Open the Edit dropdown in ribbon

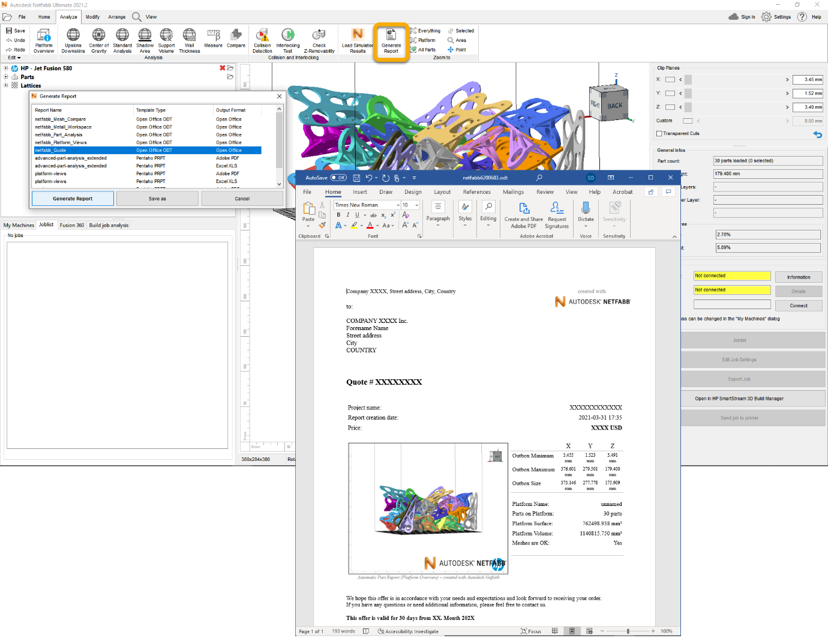[x=14, y=58]
